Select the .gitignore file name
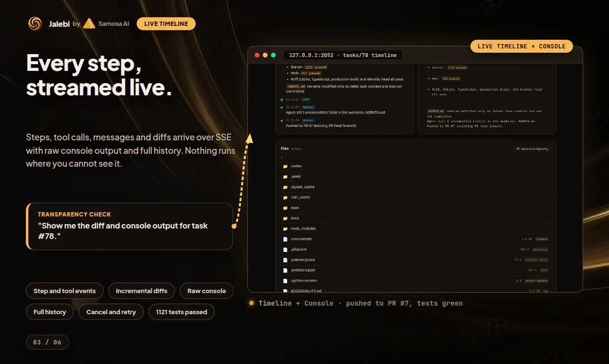This screenshot has width=609, height=364. coord(298,250)
